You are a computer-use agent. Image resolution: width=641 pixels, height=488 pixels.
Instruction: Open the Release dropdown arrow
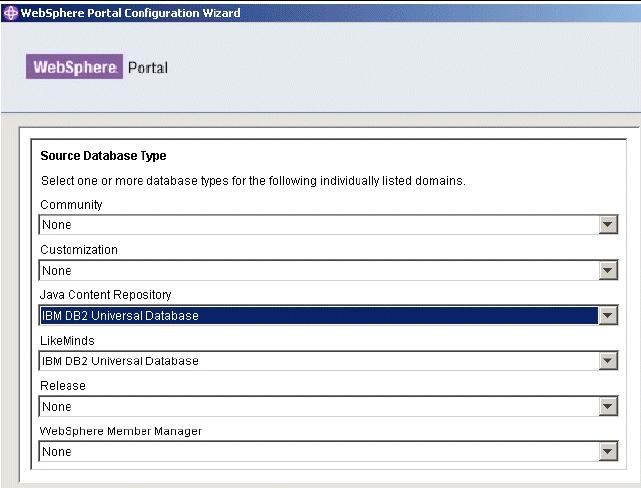[608, 406]
